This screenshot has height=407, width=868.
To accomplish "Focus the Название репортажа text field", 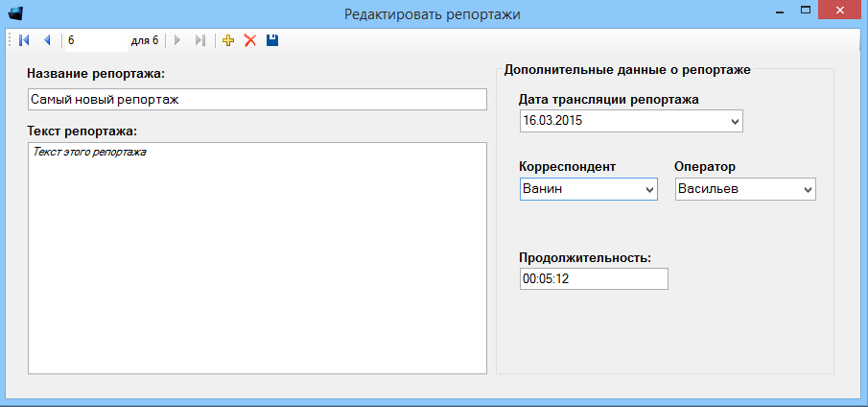I will (x=257, y=100).
